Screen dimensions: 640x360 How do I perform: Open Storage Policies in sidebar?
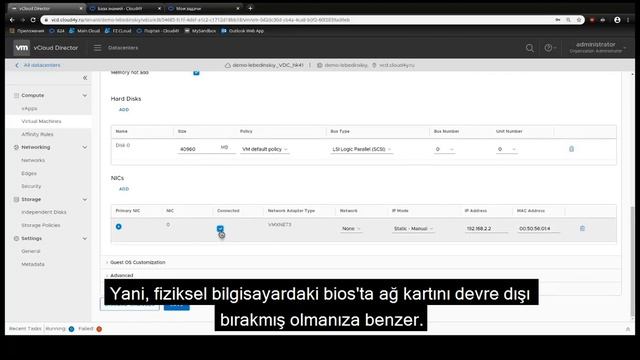point(41,225)
